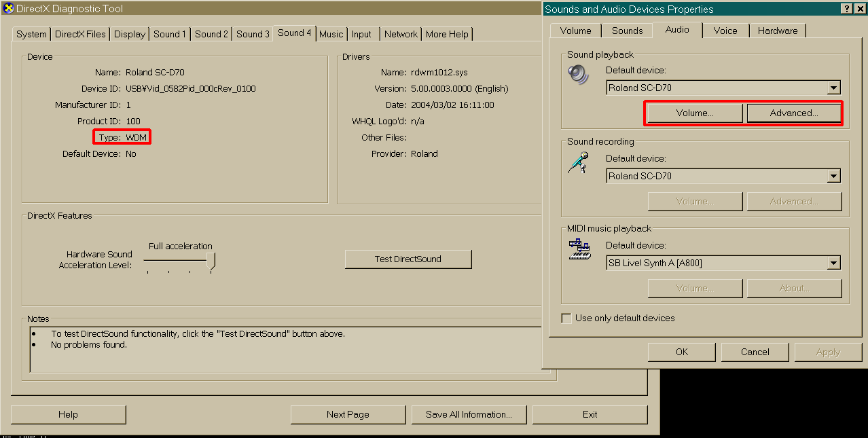Go to the More Help tab

pyautogui.click(x=447, y=34)
